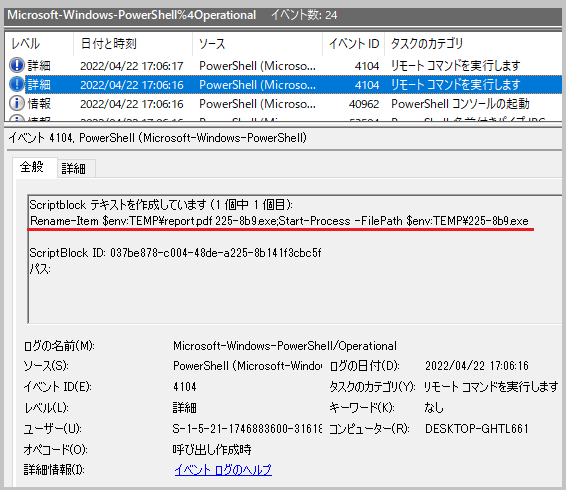566x490 pixels.
Task: Sort by the イベント ID column header
Action: pos(354,44)
